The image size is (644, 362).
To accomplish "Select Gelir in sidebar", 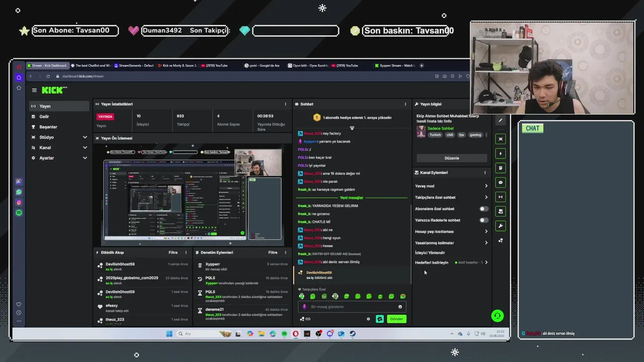I will [x=59, y=117].
